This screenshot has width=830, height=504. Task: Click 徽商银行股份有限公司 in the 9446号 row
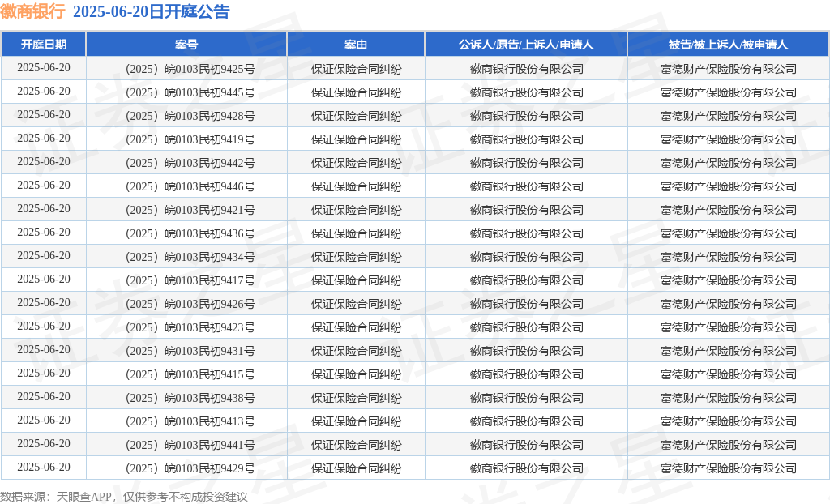tap(527, 186)
